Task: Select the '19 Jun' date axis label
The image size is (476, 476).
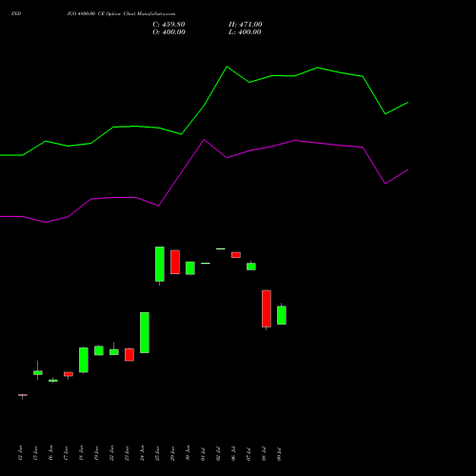Action: click(96, 453)
